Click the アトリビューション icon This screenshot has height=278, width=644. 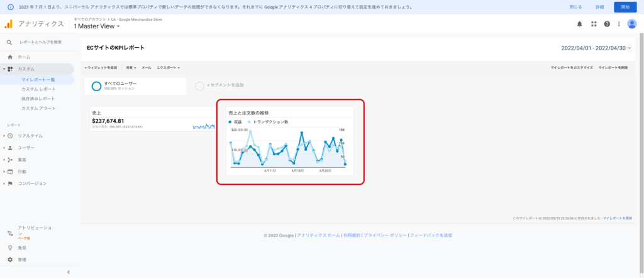pos(10,233)
